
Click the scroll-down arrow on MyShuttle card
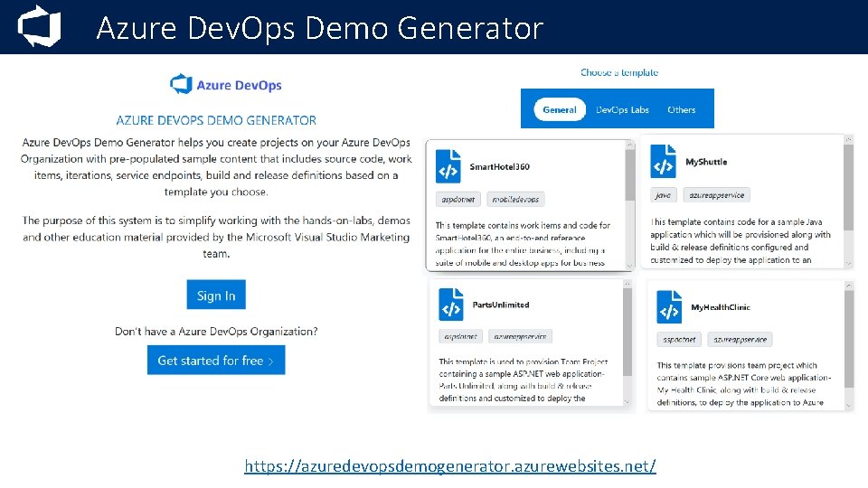[x=849, y=264]
